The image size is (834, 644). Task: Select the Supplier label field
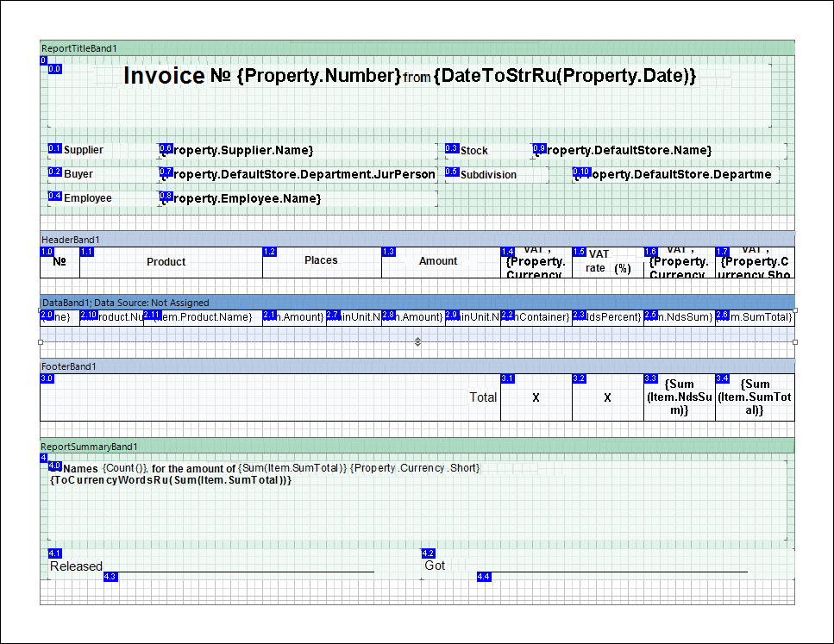(99, 150)
